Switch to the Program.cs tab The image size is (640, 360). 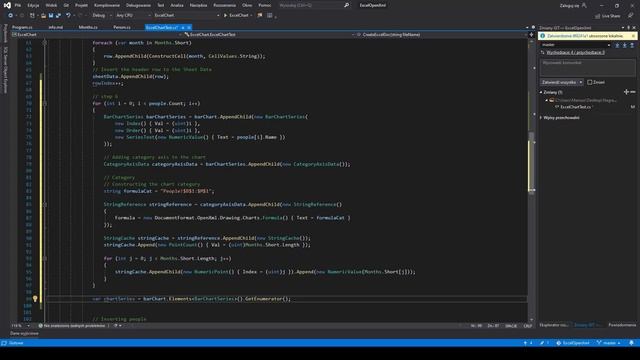pyautogui.click(x=22, y=27)
